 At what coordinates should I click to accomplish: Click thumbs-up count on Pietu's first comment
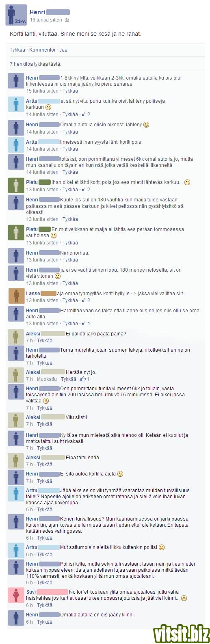click(x=86, y=190)
